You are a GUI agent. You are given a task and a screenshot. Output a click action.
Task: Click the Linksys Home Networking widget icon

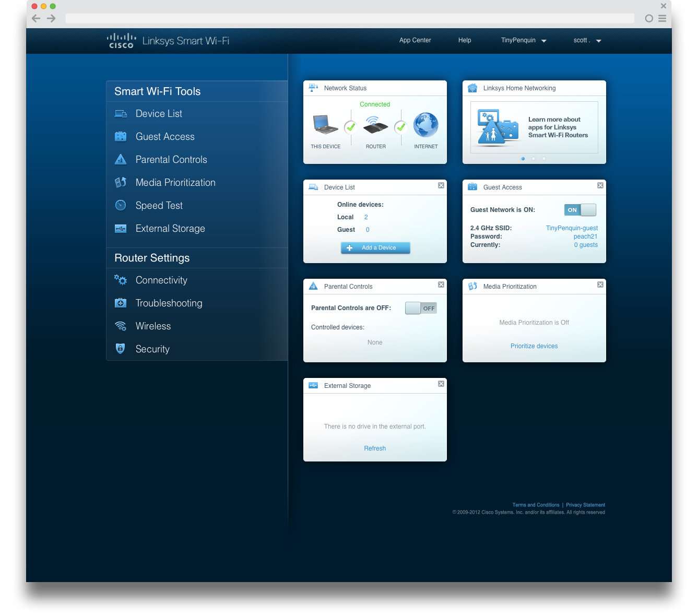click(472, 88)
